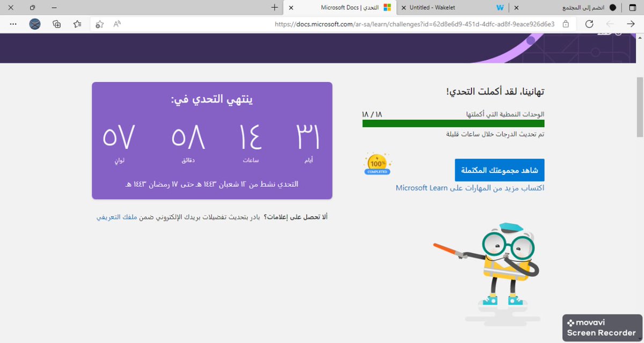This screenshot has width=644, height=343.
Task: Open the Settings and more ellipsis menu
Action: (13, 24)
